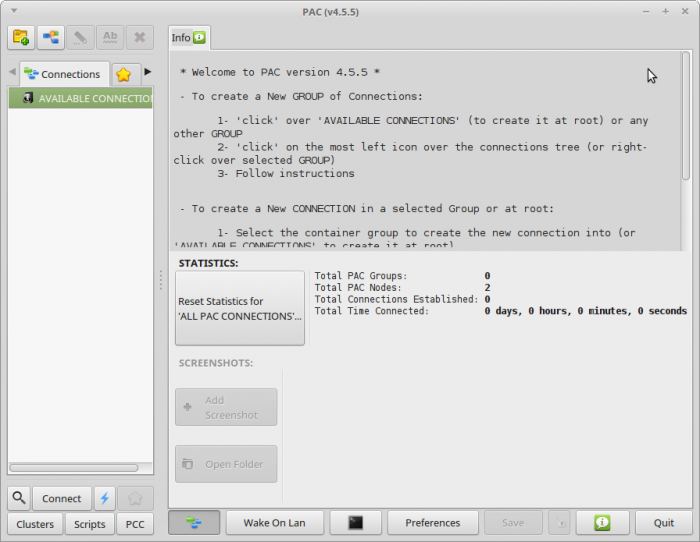Click 'Total PAC Nodes:' statistics text
This screenshot has height=542, width=700.
pyautogui.click(x=358, y=288)
